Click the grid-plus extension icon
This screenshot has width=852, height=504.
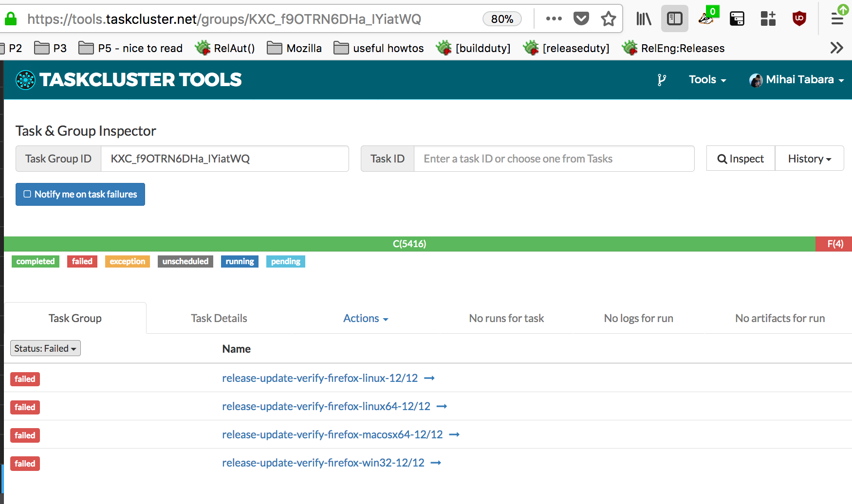pos(768,19)
